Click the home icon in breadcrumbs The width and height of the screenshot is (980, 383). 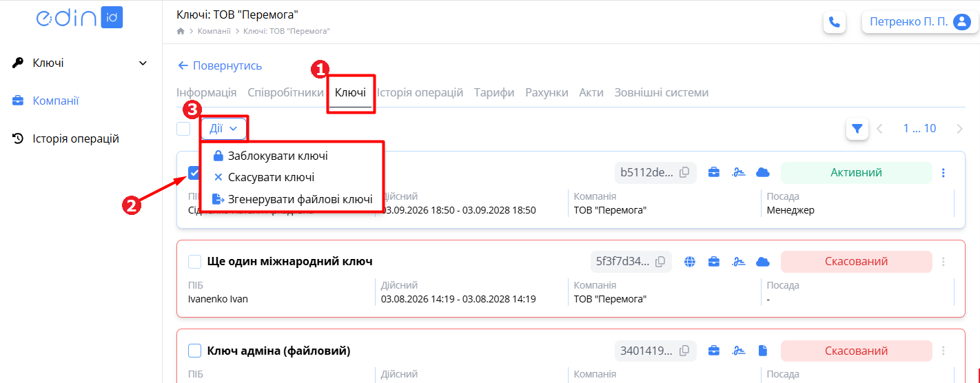click(181, 31)
